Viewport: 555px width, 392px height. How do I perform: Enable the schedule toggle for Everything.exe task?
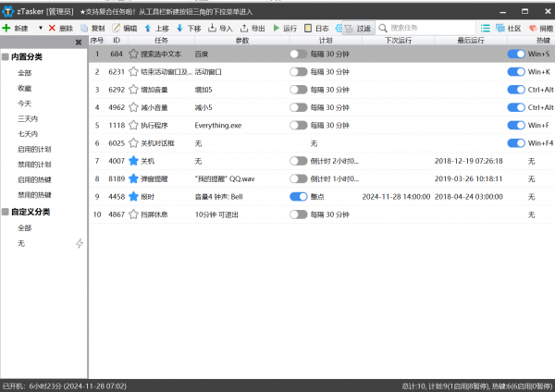299,125
